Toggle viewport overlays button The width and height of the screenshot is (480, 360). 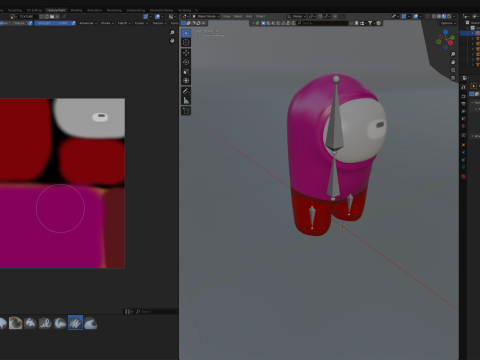point(415,16)
